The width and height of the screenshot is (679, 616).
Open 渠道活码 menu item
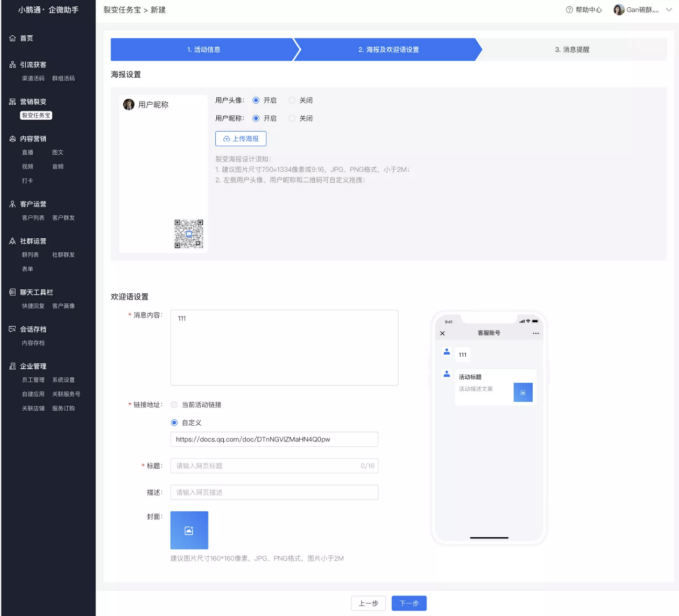tap(33, 78)
